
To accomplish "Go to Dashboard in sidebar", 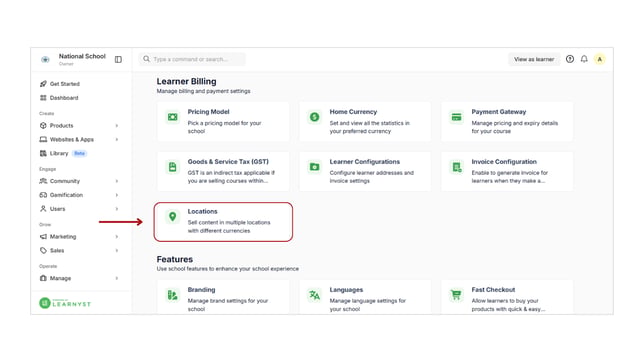I will [x=64, y=98].
